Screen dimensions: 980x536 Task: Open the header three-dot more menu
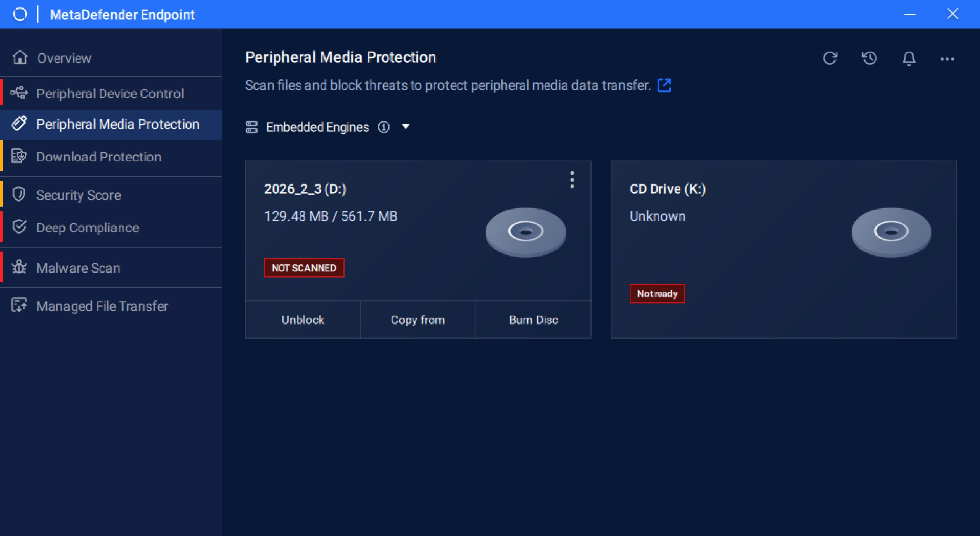point(947,59)
